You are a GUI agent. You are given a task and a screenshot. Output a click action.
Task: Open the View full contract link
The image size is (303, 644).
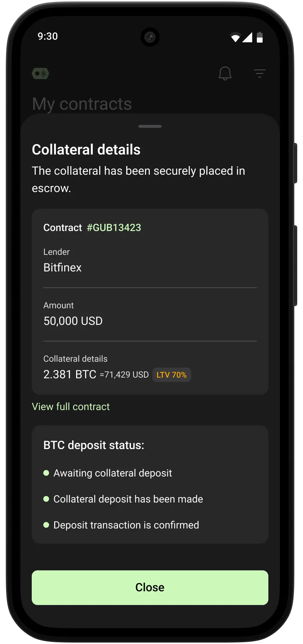71,406
